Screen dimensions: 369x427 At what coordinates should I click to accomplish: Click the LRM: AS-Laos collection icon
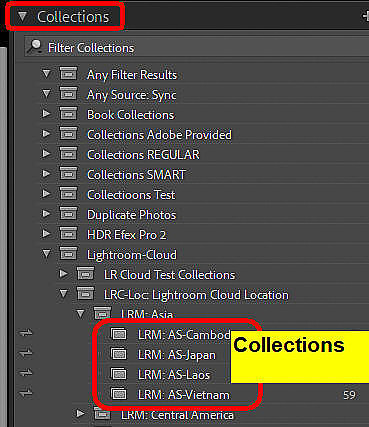point(119,374)
